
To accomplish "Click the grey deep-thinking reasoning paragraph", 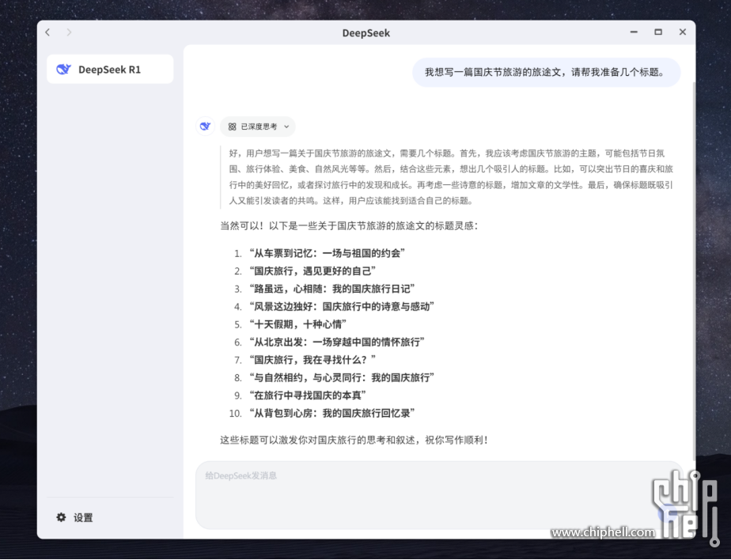I will 451,177.
